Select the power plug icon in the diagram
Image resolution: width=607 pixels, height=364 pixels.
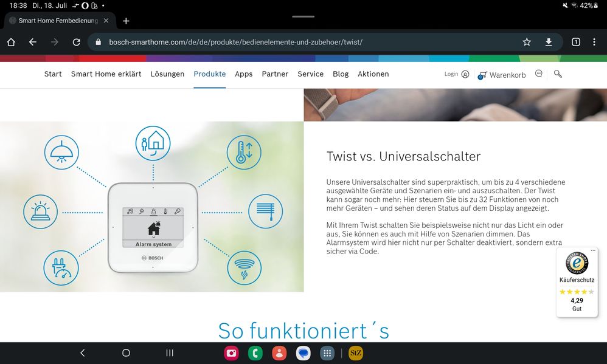(x=61, y=267)
